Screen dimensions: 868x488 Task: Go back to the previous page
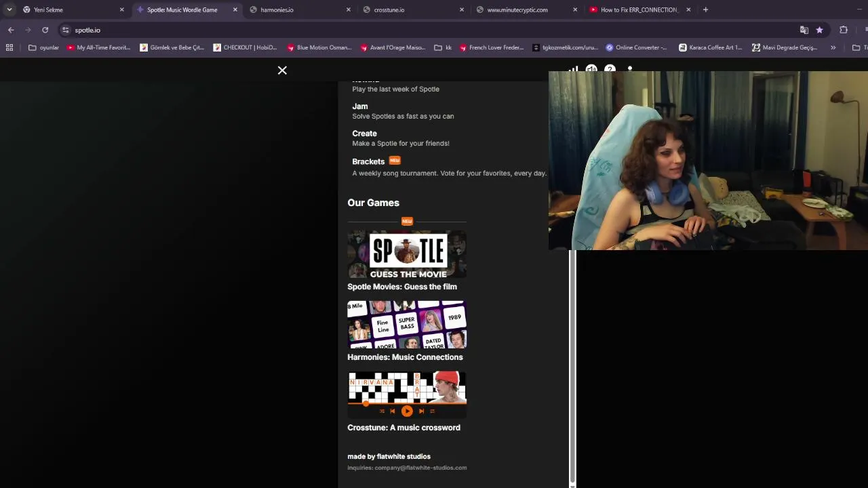pyautogui.click(x=11, y=30)
